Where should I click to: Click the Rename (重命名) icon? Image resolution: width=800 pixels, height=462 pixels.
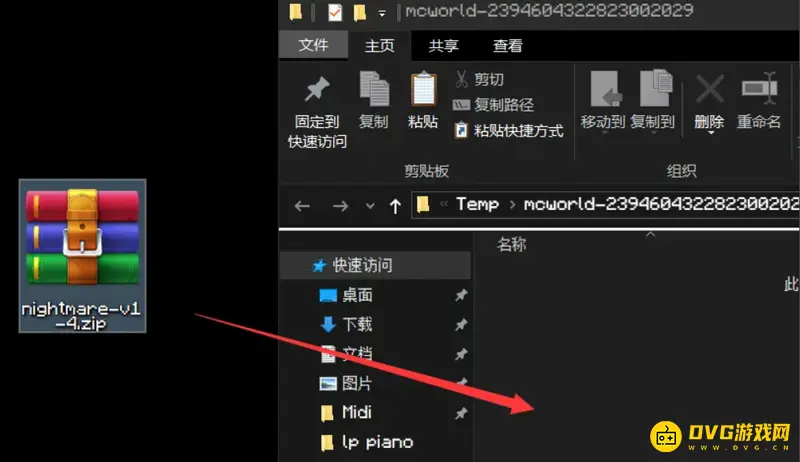click(759, 89)
